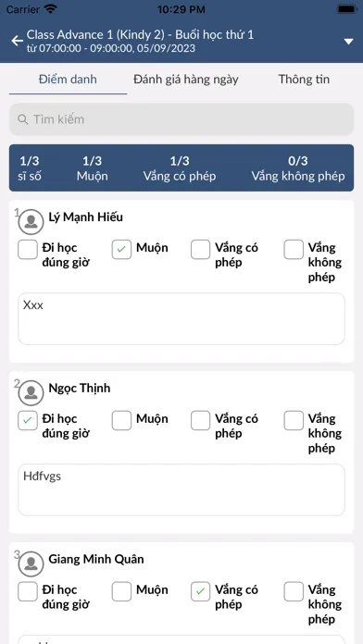This screenshot has height=644, width=363.
Task: Tap the 'Muộn' 1/3 summary counter
Action: tap(92, 168)
